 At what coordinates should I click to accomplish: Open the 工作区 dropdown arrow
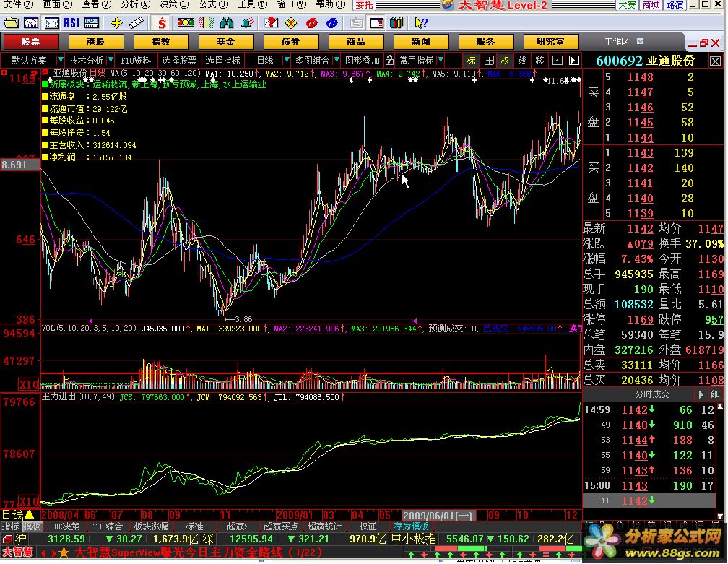[640, 41]
